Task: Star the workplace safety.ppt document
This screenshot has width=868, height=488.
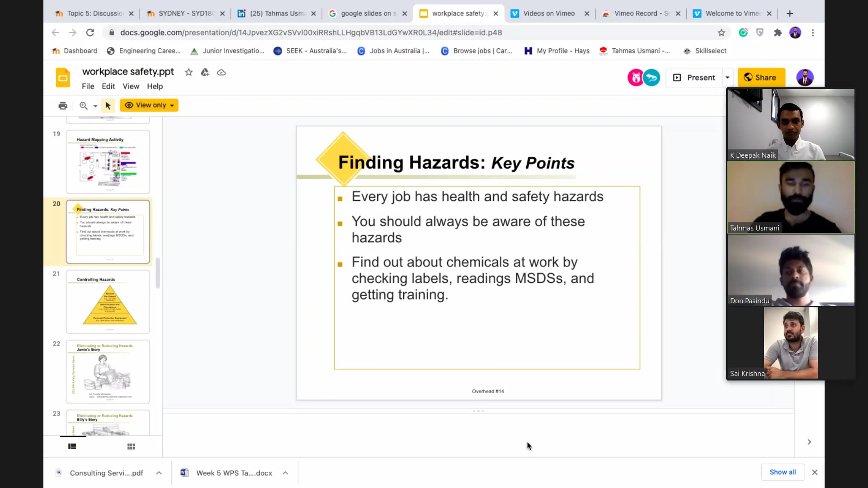Action: tap(188, 72)
